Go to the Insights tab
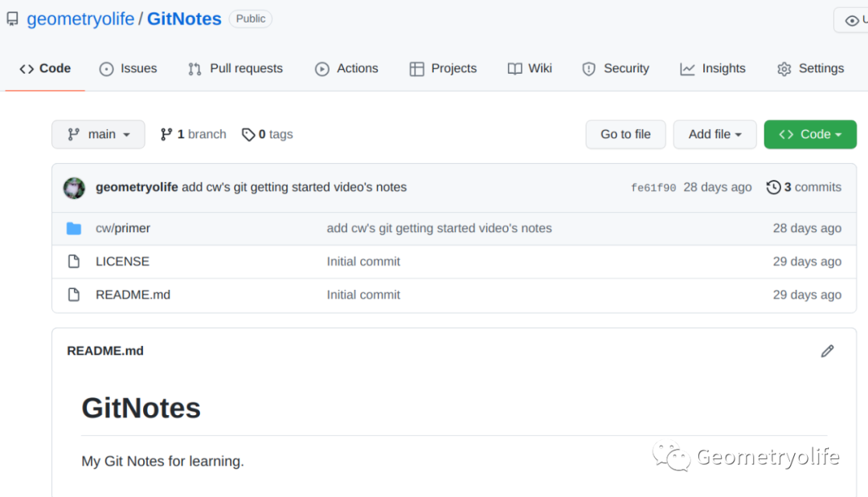 click(x=713, y=69)
